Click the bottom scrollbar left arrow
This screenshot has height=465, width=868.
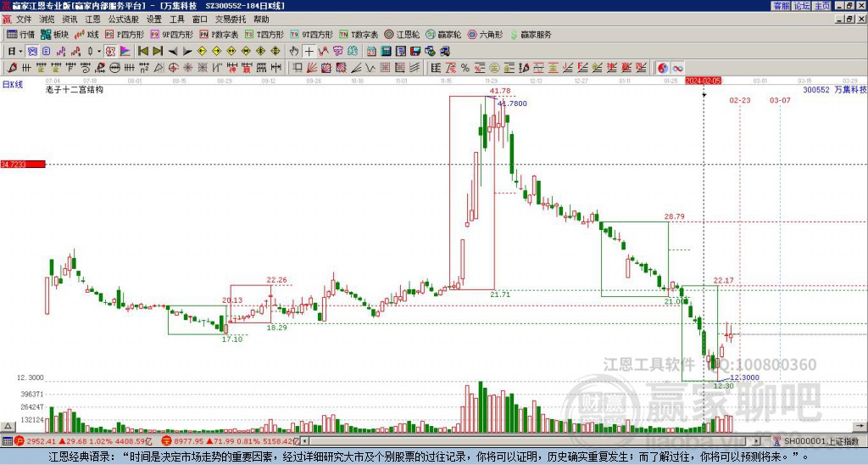pyautogui.click(x=305, y=441)
